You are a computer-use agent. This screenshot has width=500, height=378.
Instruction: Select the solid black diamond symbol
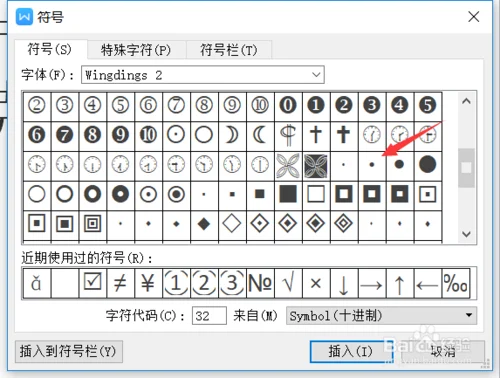204,224
